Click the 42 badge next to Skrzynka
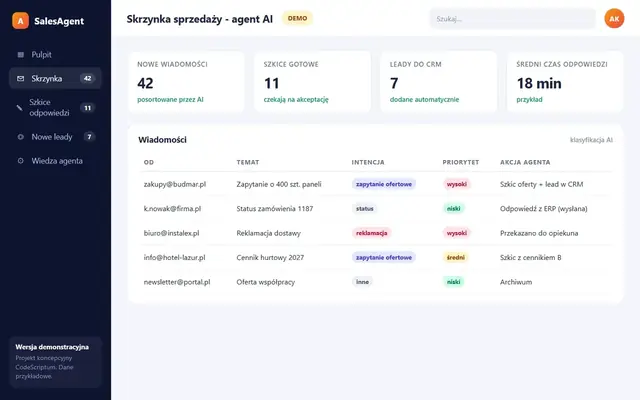This screenshot has height=400, width=640. click(x=87, y=78)
